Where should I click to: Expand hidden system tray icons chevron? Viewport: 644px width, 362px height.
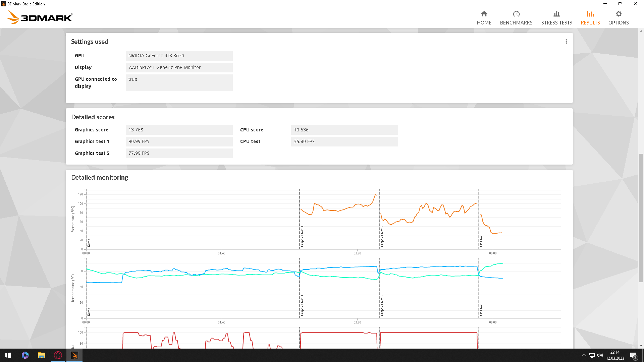[x=584, y=355]
